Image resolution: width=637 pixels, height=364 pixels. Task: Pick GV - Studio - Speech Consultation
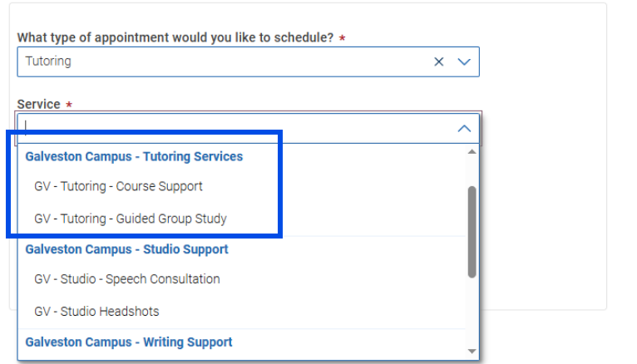click(x=126, y=279)
